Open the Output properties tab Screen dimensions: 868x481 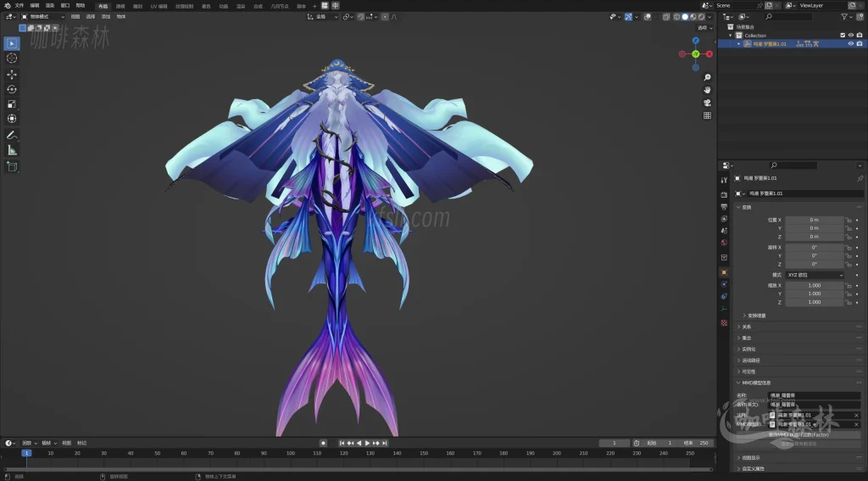click(x=724, y=207)
